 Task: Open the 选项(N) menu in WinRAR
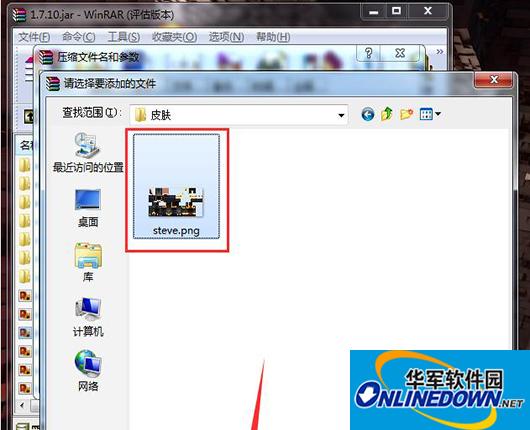pyautogui.click(x=226, y=37)
